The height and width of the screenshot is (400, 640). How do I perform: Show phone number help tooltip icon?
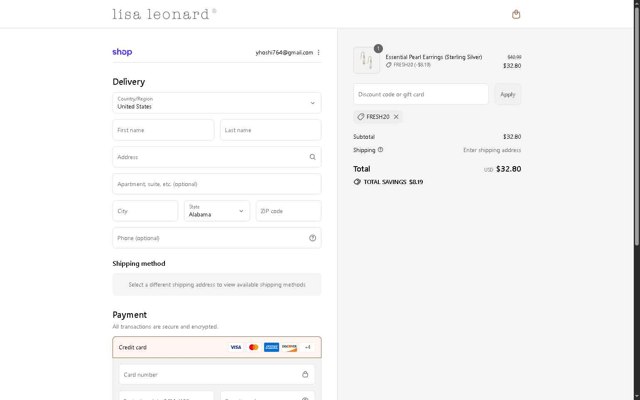tap(312, 238)
